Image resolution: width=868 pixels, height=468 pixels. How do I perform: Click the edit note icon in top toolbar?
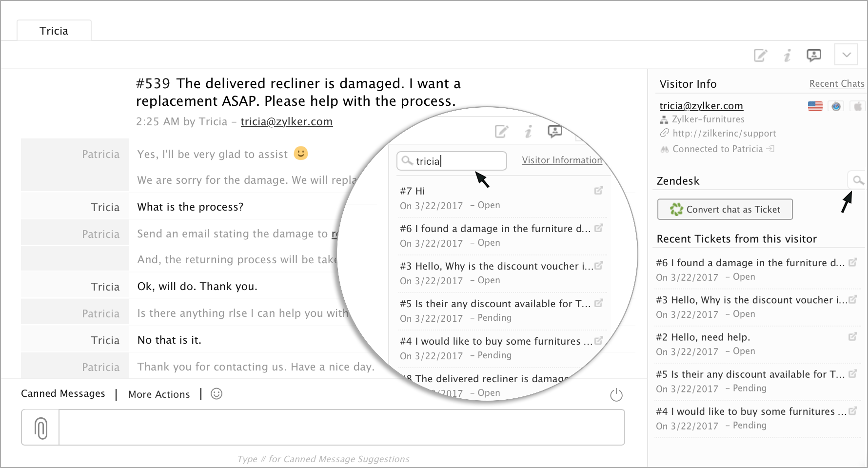(760, 56)
